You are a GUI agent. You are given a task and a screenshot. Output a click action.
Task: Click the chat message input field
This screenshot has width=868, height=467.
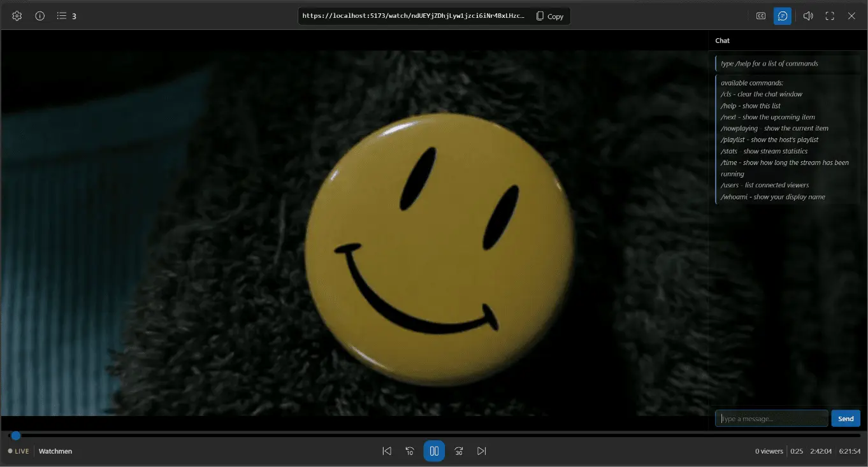pyautogui.click(x=772, y=419)
